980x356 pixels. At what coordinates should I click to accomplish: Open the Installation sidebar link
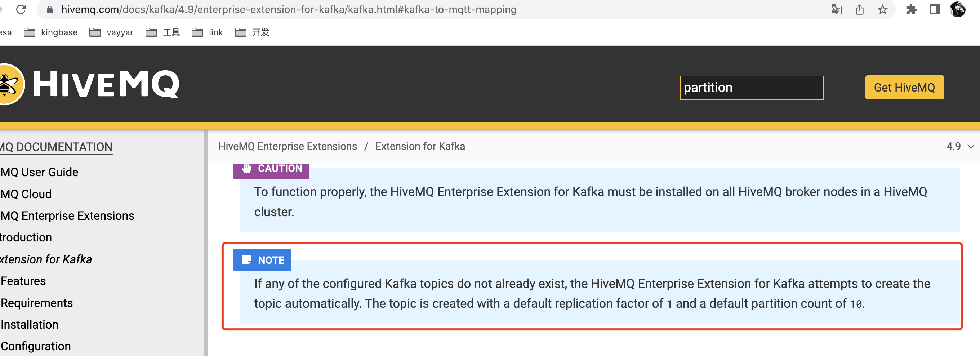(29, 324)
